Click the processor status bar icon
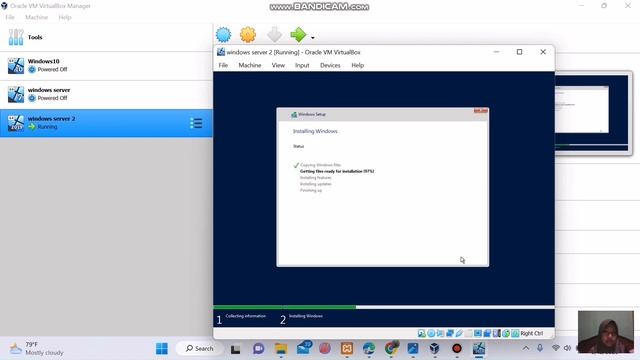Screen dimensions: 640x360 pos(497,333)
